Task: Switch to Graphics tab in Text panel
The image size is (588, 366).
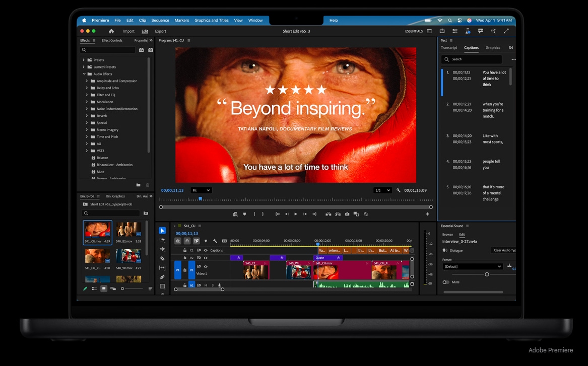Action: click(x=493, y=48)
